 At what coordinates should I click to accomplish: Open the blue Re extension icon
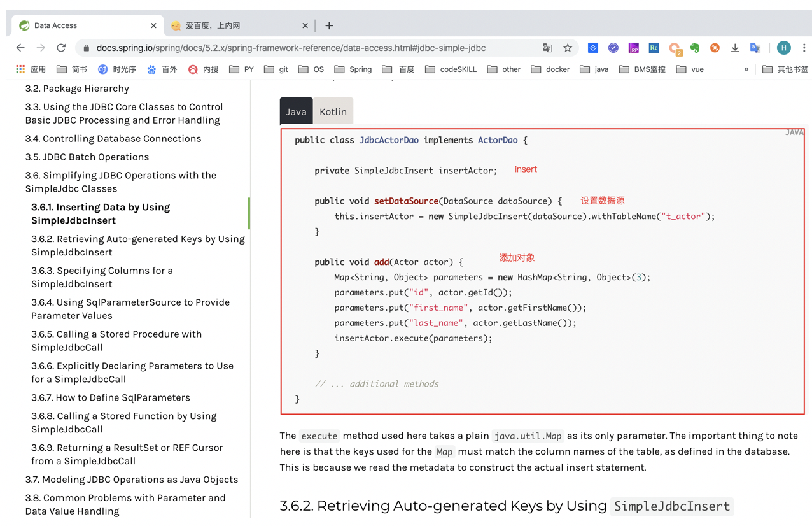click(654, 48)
